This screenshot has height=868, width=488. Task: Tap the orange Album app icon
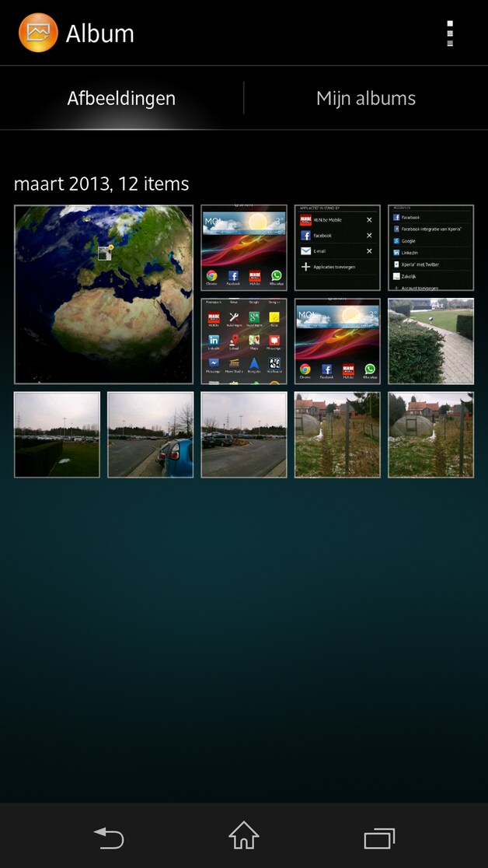coord(38,33)
